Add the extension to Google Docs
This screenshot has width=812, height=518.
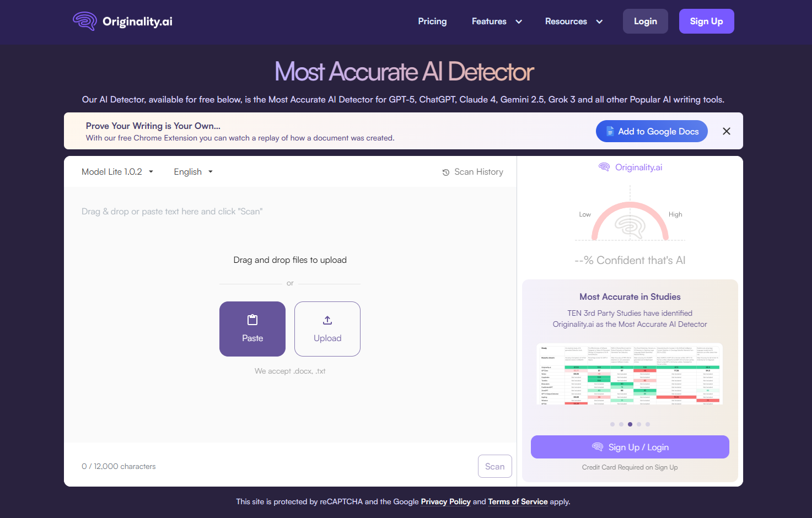[x=652, y=131]
